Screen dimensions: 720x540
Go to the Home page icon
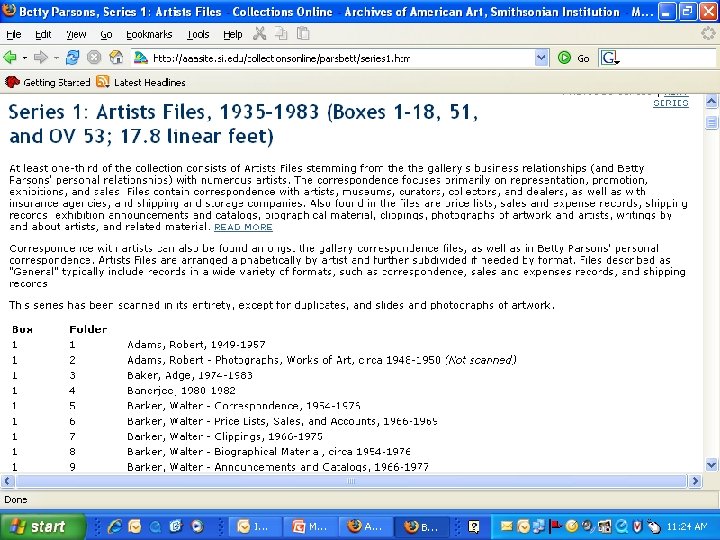[x=116, y=57]
